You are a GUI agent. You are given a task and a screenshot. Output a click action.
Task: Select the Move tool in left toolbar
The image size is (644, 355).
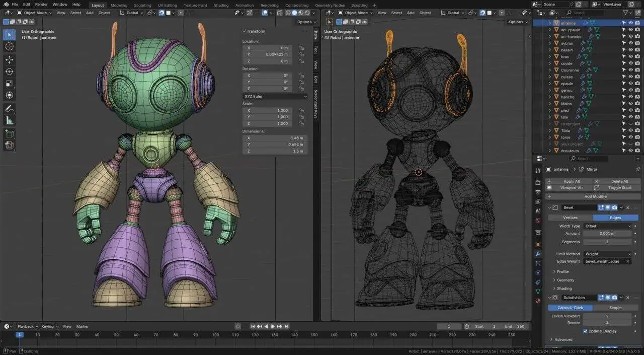coord(10,59)
